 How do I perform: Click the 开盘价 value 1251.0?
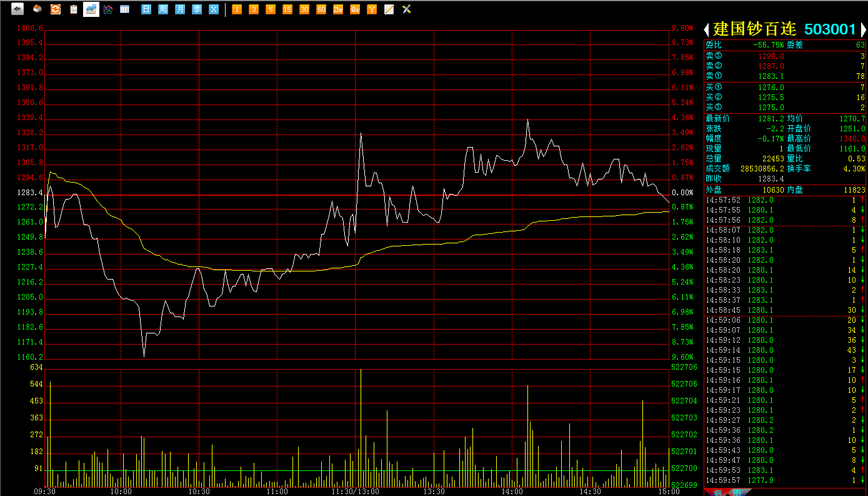tap(852, 129)
